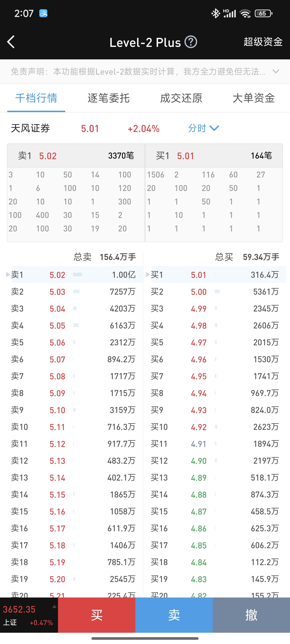Screen dimensions: 290x644
Task: Select 买10 price 4.92 row
Action: [215, 427]
